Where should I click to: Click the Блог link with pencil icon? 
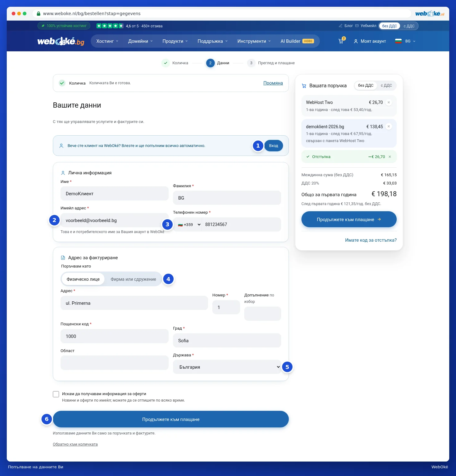(x=346, y=26)
